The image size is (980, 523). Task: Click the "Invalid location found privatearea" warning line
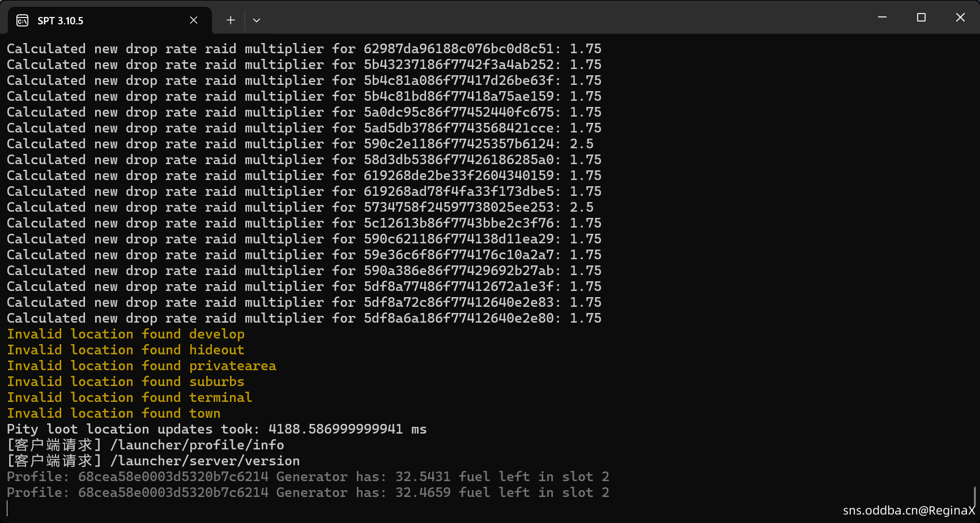point(142,366)
